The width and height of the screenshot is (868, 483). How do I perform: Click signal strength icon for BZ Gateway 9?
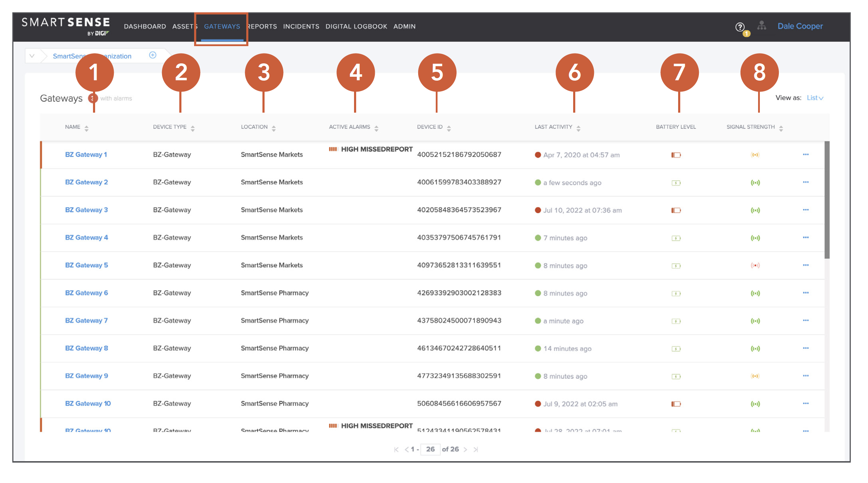[x=755, y=376]
